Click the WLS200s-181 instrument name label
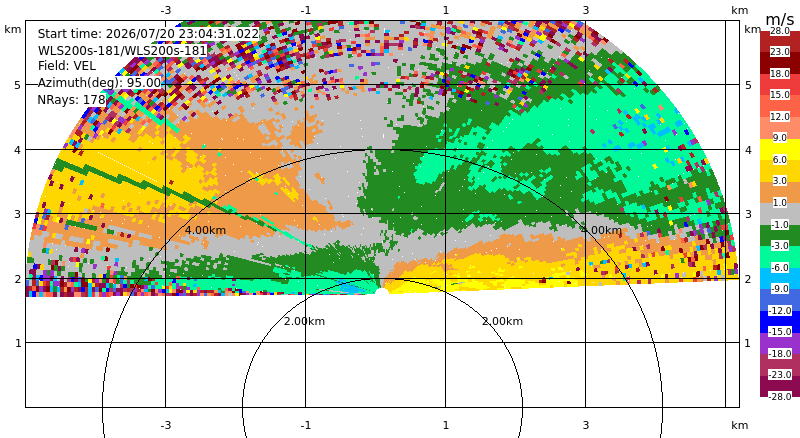The height and width of the screenshot is (438, 800). coord(122,51)
